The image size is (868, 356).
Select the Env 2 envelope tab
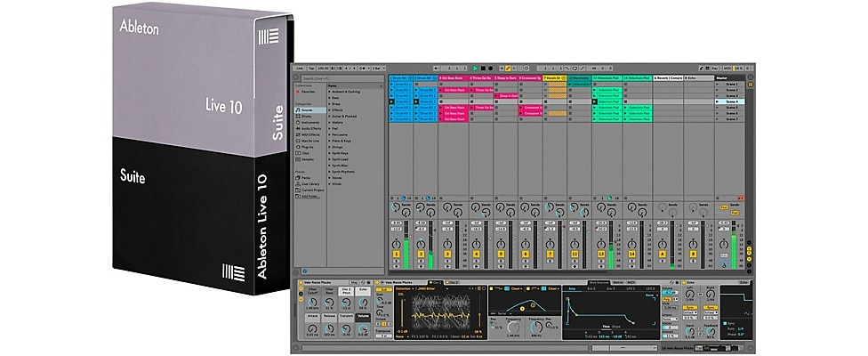point(591,288)
